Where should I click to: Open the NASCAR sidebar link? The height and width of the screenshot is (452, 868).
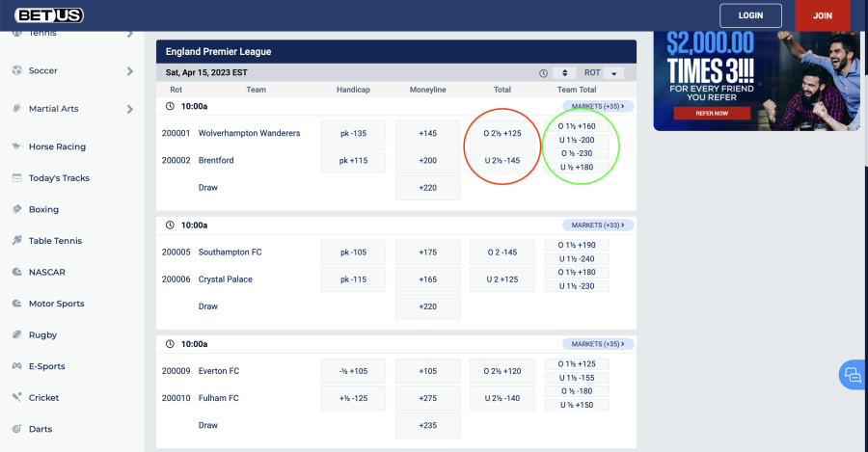coord(47,272)
